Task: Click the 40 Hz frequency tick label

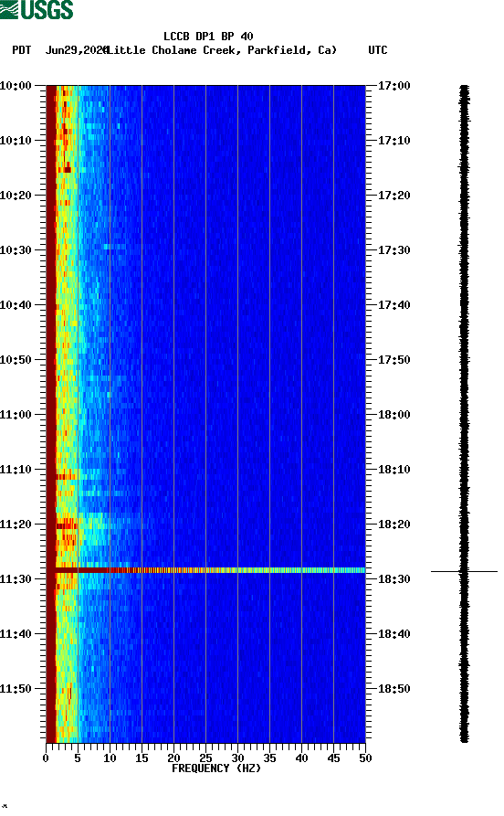Action: pyautogui.click(x=301, y=758)
